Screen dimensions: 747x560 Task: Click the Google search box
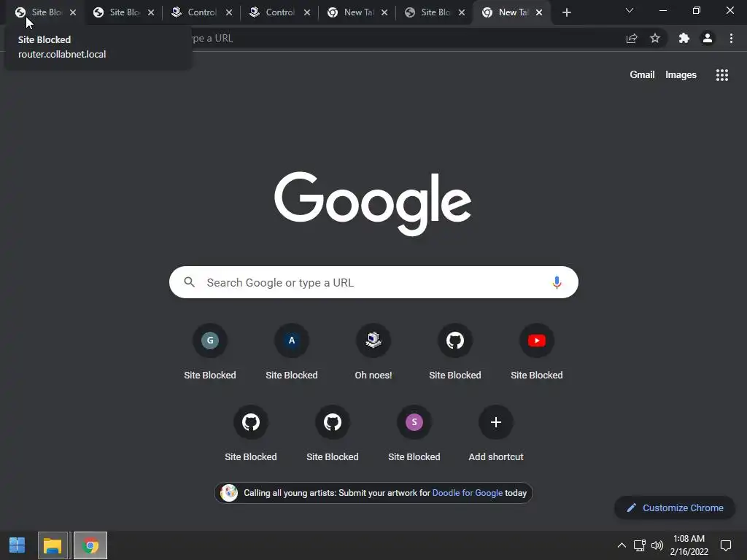pyautogui.click(x=373, y=282)
